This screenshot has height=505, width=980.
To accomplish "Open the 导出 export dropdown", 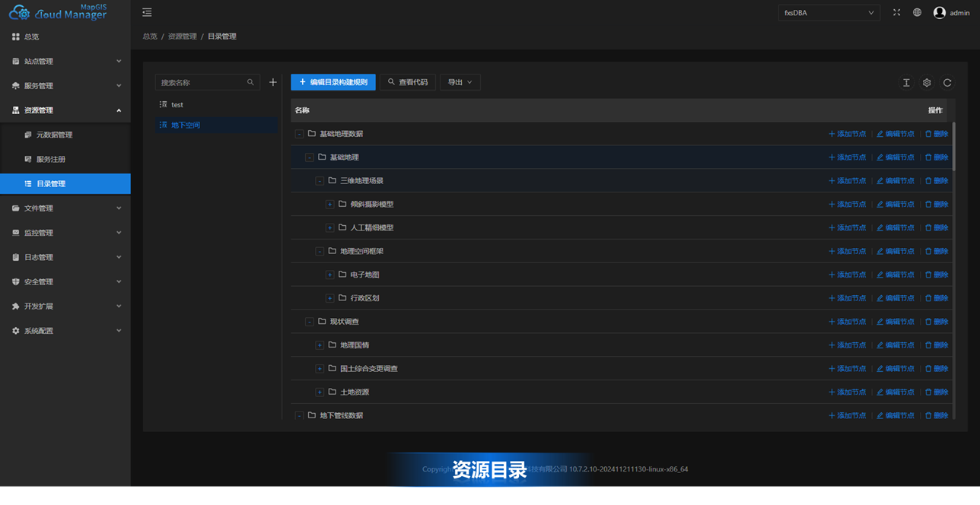I will point(460,82).
